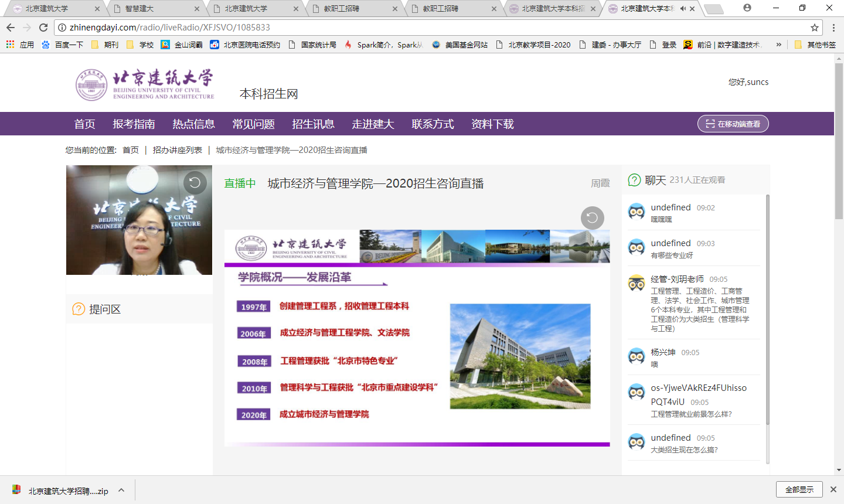The height and width of the screenshot is (504, 844).
Task: Expand the downloaded zip file options
Action: pos(121,491)
